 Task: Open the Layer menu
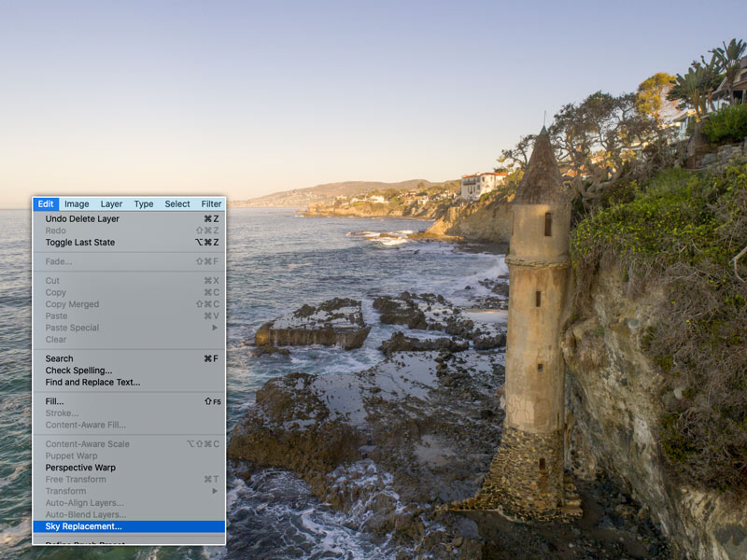[111, 204]
